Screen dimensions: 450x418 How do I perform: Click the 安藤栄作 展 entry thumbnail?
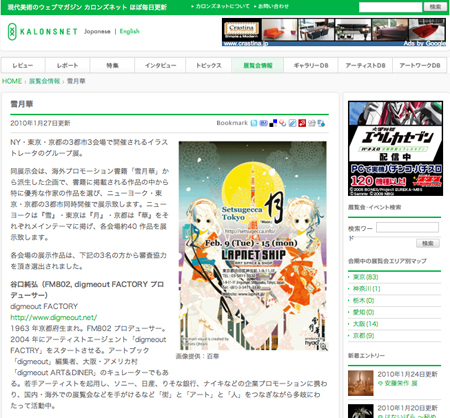pyautogui.click(x=361, y=383)
